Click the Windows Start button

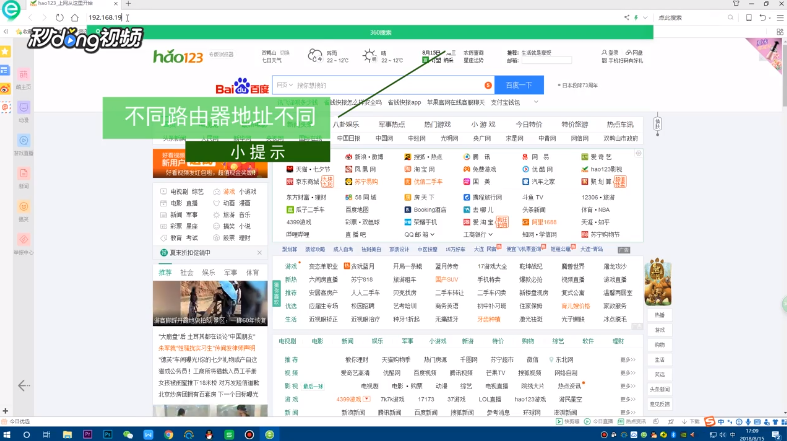[x=7, y=434]
